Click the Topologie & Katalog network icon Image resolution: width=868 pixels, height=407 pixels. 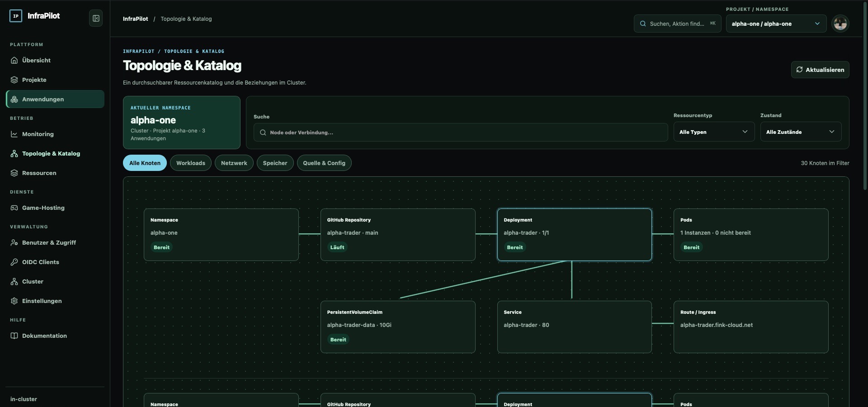[14, 153]
